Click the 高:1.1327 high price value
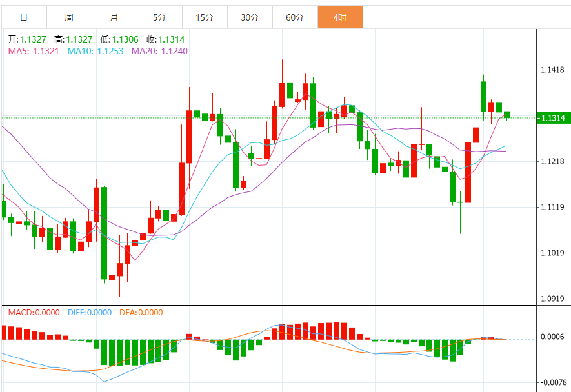This screenshot has width=571, height=392. click(73, 39)
